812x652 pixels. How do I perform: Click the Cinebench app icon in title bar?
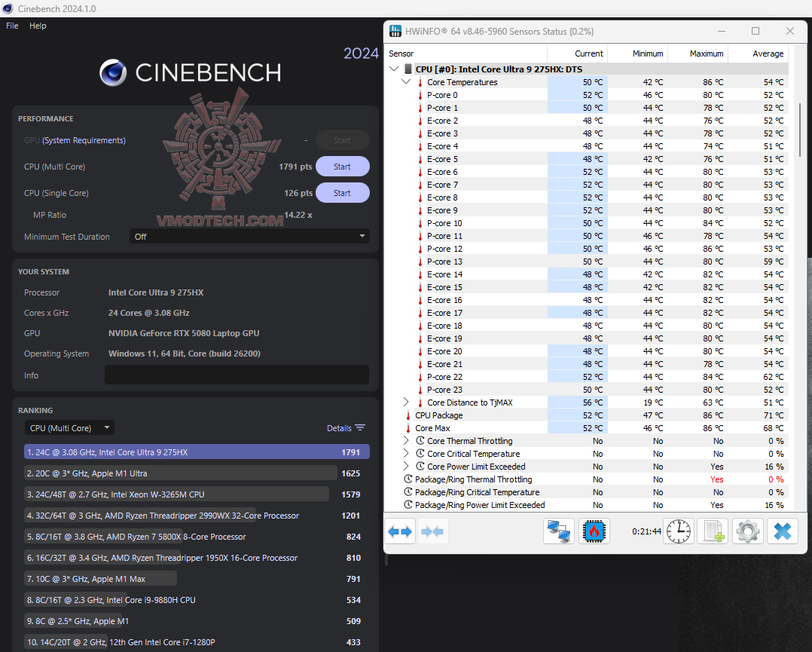point(8,8)
